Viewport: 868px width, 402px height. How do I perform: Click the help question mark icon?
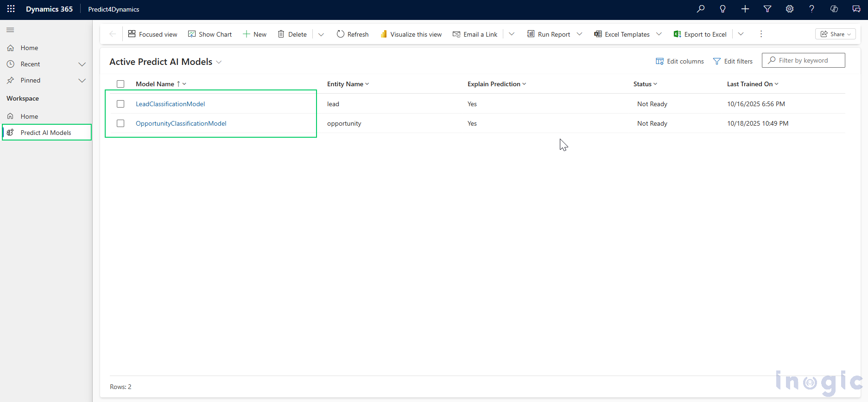point(811,9)
